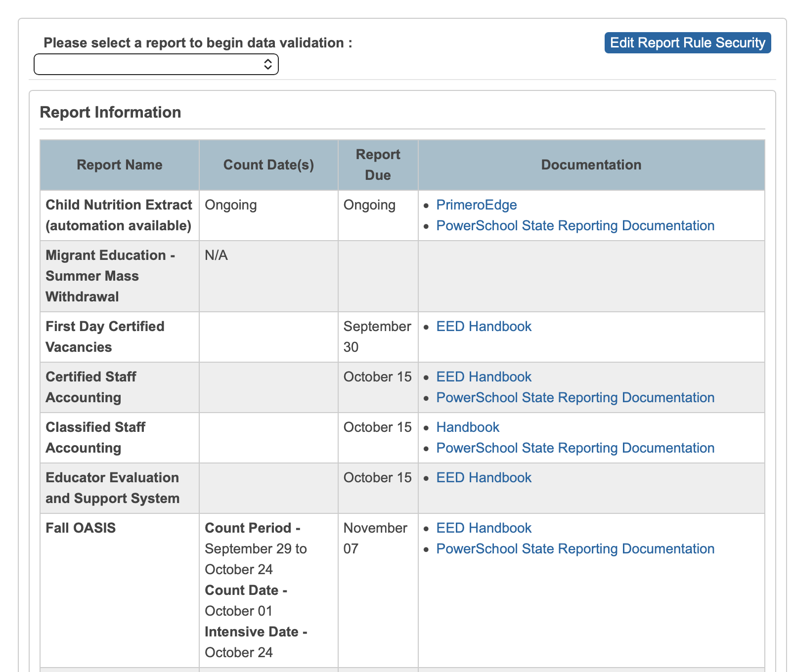This screenshot has height=672, width=793.
Task: Click Ongoing in Report Due column
Action: [369, 205]
